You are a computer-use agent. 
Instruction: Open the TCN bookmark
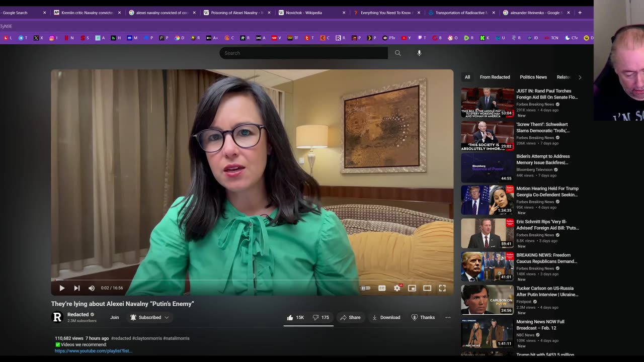coord(552,38)
